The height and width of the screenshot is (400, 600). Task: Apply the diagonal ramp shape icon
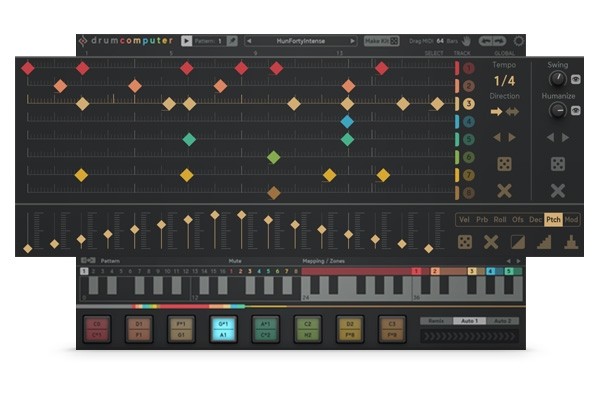coord(518,242)
